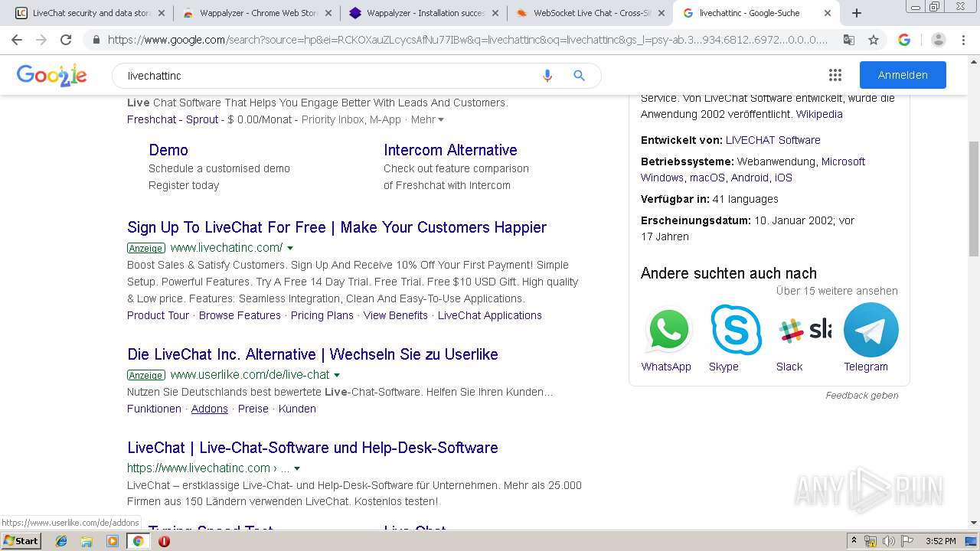Open the Chrome profile avatar

pyautogui.click(x=939, y=40)
